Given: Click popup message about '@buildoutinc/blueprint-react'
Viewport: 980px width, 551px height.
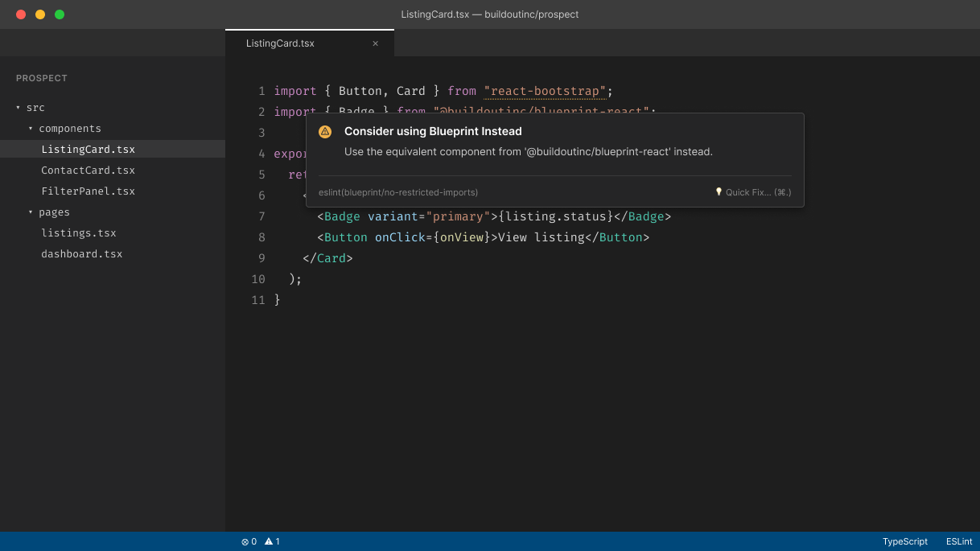Looking at the screenshot, I should coord(529,151).
